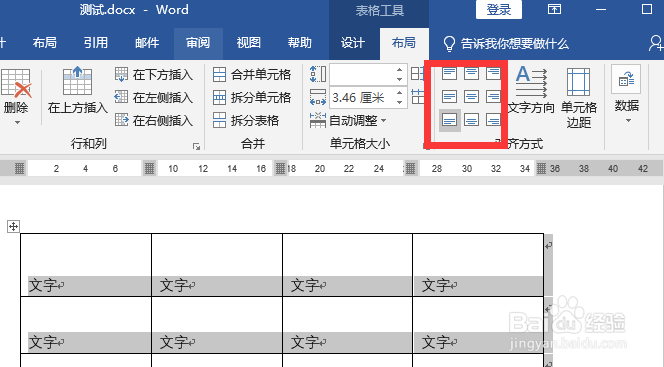Open 单元格边距 cell margins
Image resolution: width=664 pixels, height=367 pixels.
(578, 97)
